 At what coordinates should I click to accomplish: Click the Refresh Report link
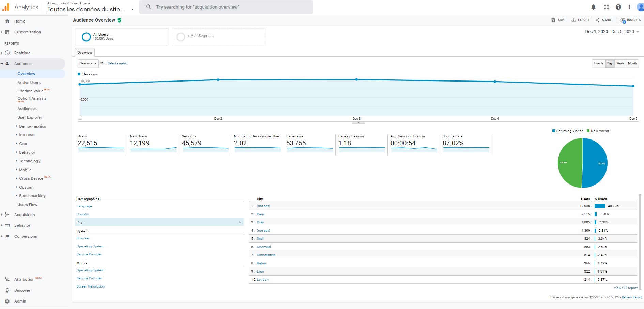click(x=631, y=297)
